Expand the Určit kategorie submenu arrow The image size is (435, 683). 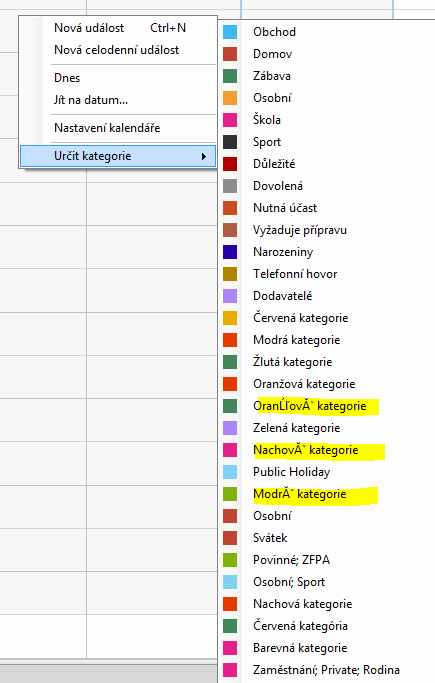coord(203,156)
